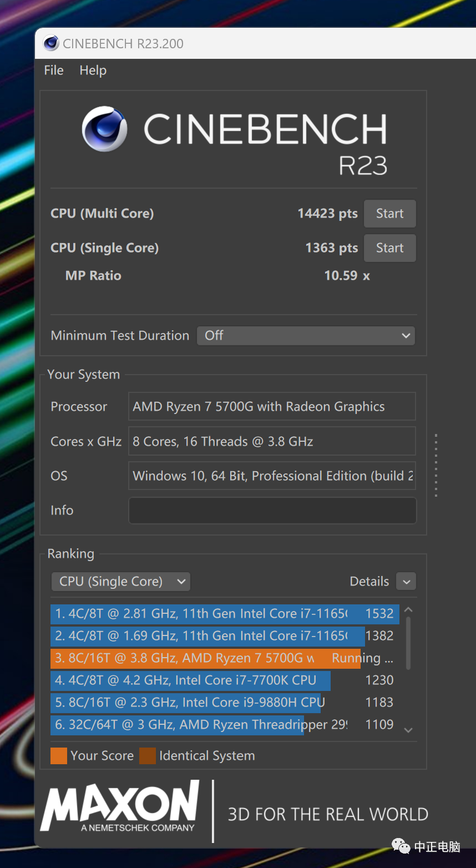Click the ranking list scroll up arrow

pos(409,610)
